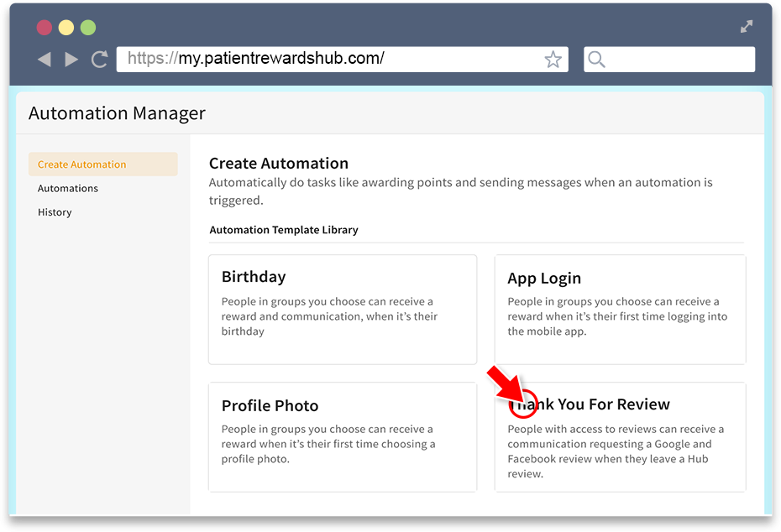Choose the Birthday automation template
781x532 pixels.
(343, 310)
